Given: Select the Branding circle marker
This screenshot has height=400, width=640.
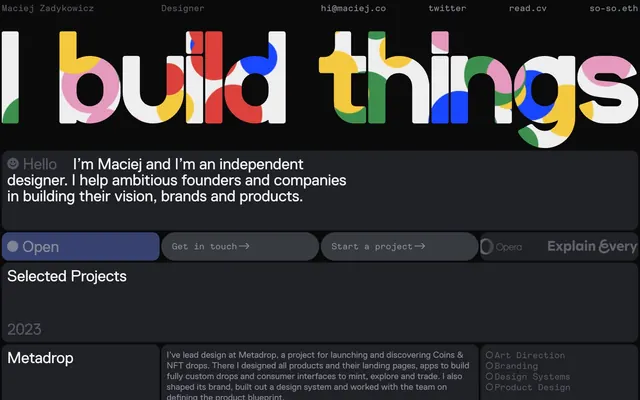Looking at the screenshot, I should pyautogui.click(x=489, y=366).
